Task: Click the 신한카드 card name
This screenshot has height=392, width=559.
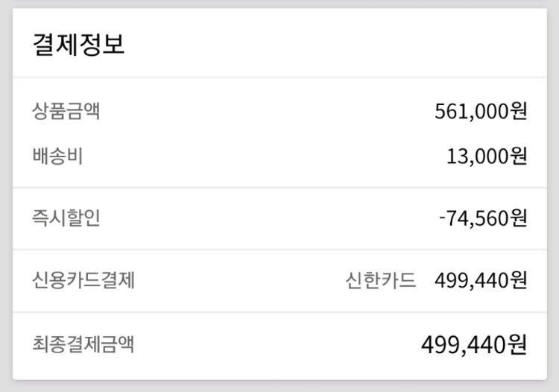Action: click(x=381, y=280)
